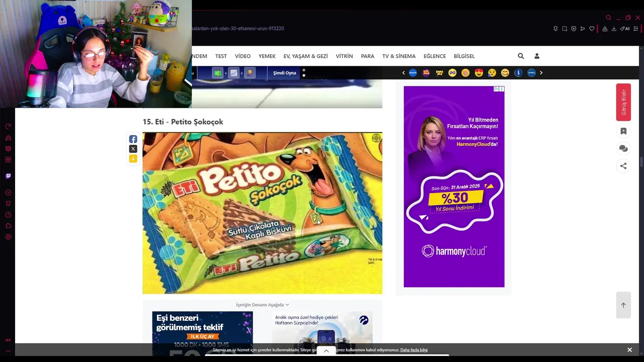Open the Extensions cube icon in sidebar
The image size is (644, 362).
pos(8,226)
